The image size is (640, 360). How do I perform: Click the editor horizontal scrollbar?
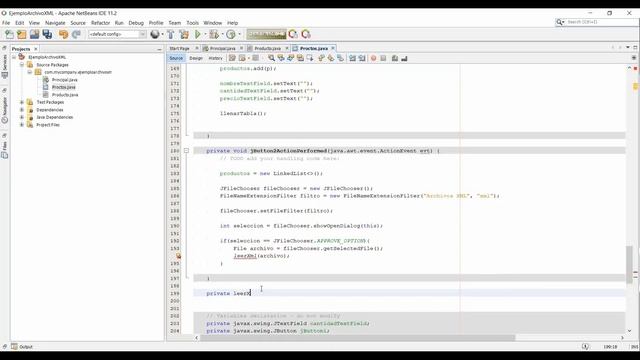coord(358,338)
